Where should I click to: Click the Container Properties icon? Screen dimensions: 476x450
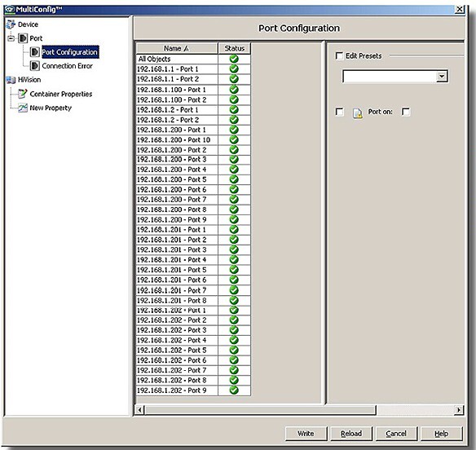tap(23, 94)
